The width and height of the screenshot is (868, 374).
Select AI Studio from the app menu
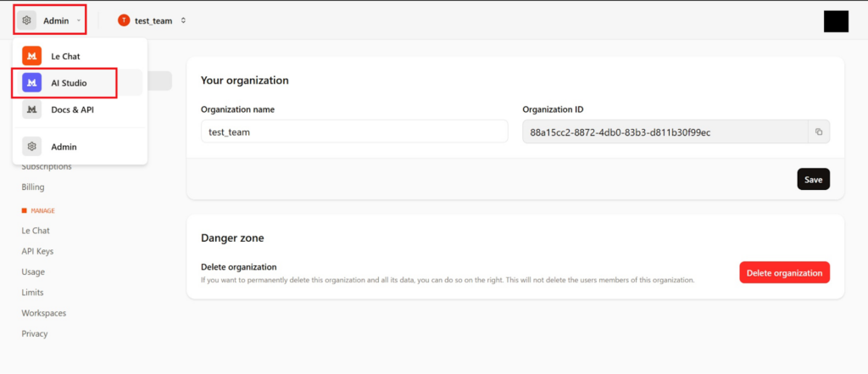(68, 83)
